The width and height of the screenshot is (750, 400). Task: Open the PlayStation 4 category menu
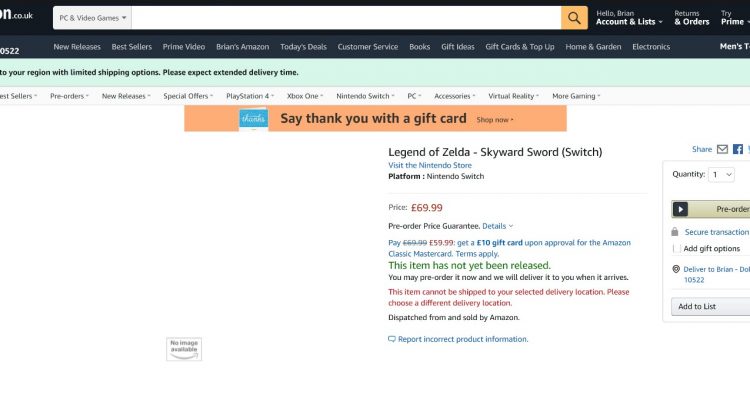pyautogui.click(x=249, y=96)
